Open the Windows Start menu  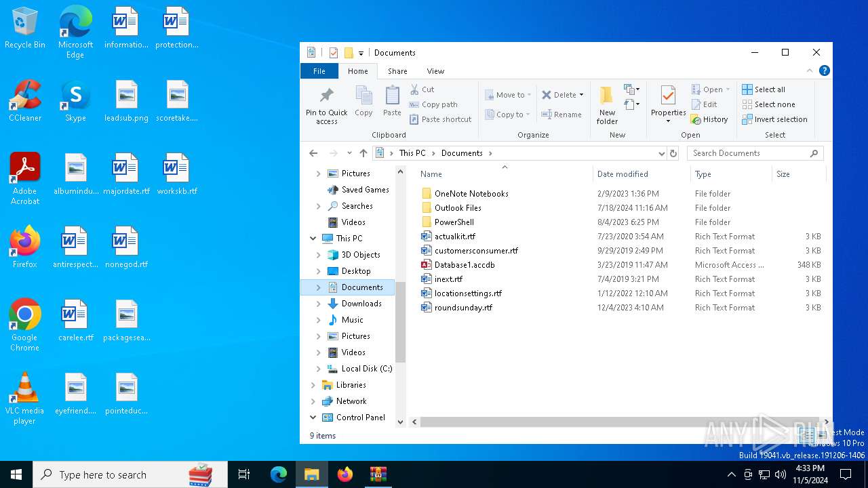(16, 474)
